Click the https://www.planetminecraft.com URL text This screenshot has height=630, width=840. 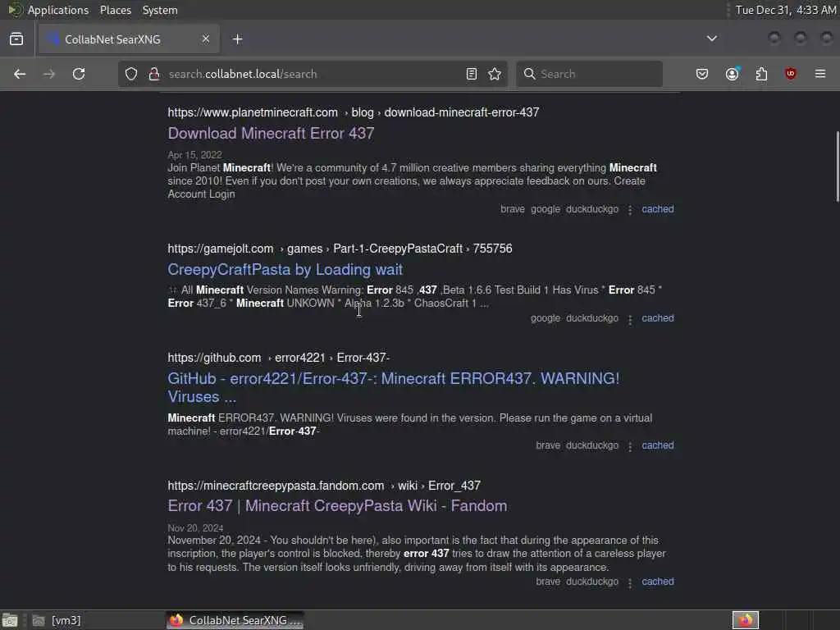(253, 112)
